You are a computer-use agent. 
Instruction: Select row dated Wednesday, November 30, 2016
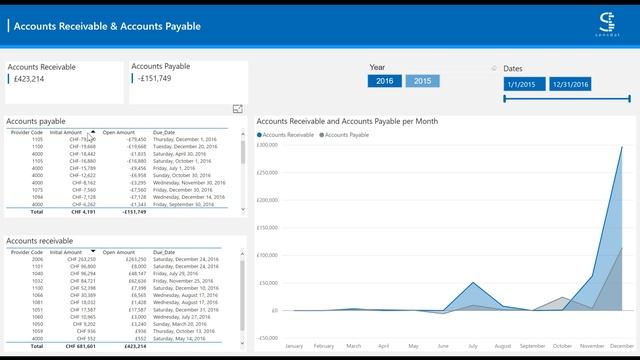point(117,182)
